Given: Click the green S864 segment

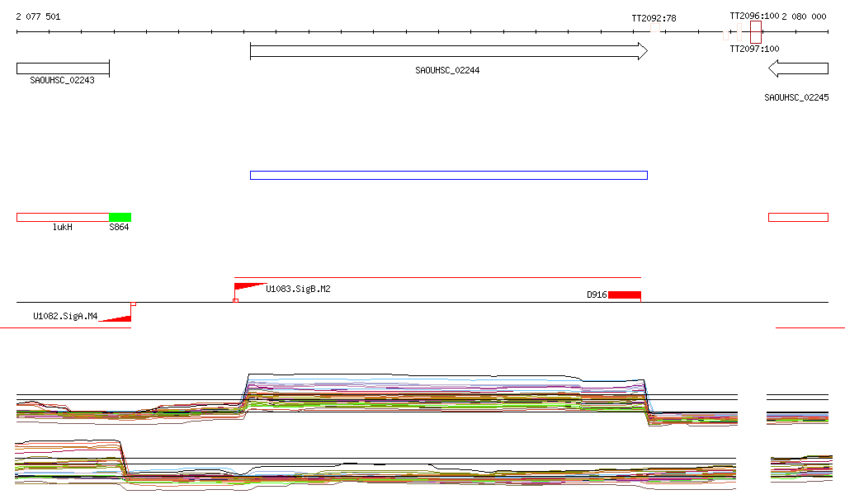Looking at the screenshot, I should click(120, 217).
